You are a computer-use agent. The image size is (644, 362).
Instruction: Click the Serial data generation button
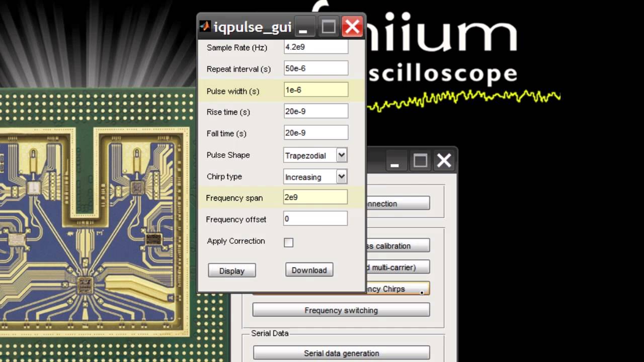[341, 353]
